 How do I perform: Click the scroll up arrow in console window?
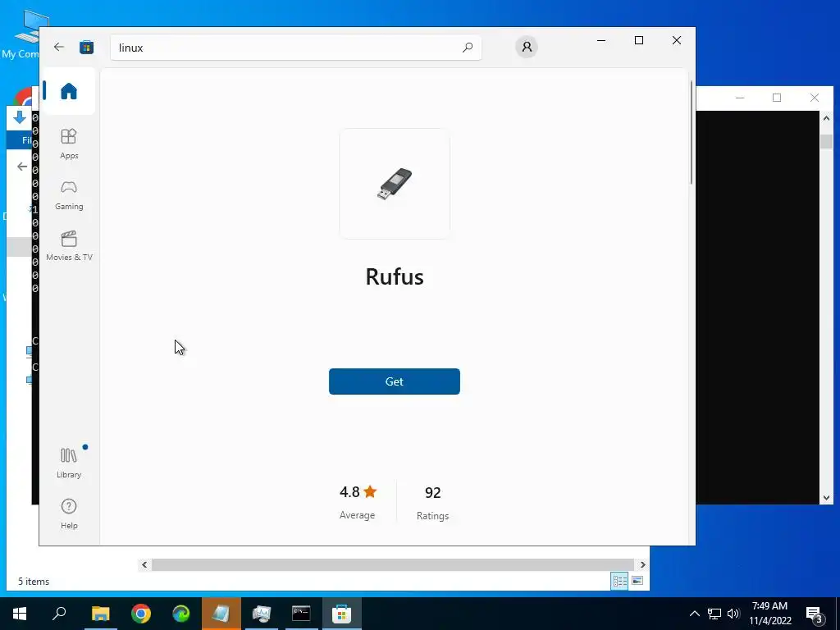(826, 118)
